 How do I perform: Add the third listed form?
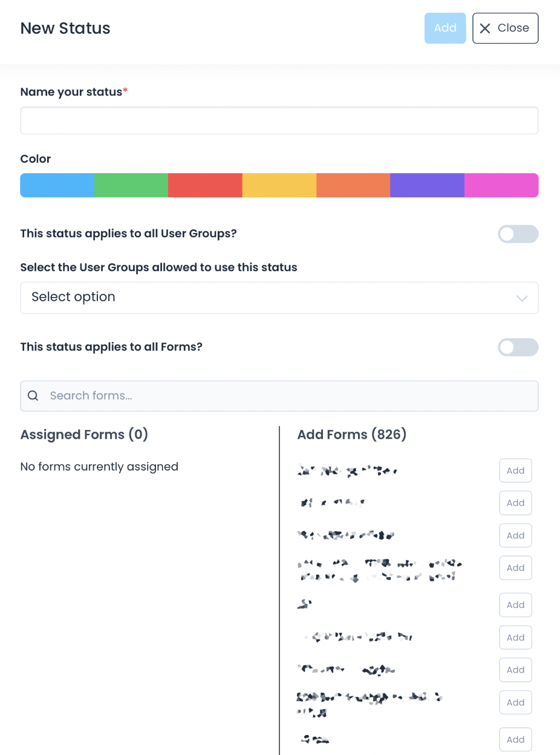coord(515,535)
